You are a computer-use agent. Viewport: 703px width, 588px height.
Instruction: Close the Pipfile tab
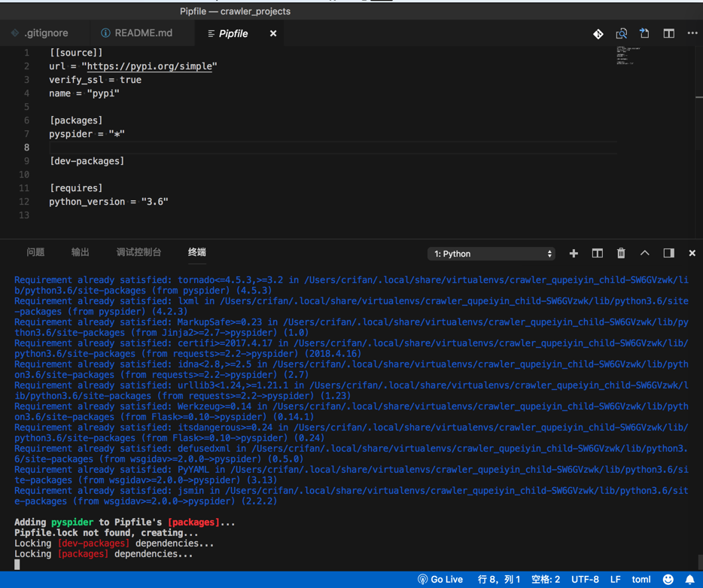tap(273, 34)
